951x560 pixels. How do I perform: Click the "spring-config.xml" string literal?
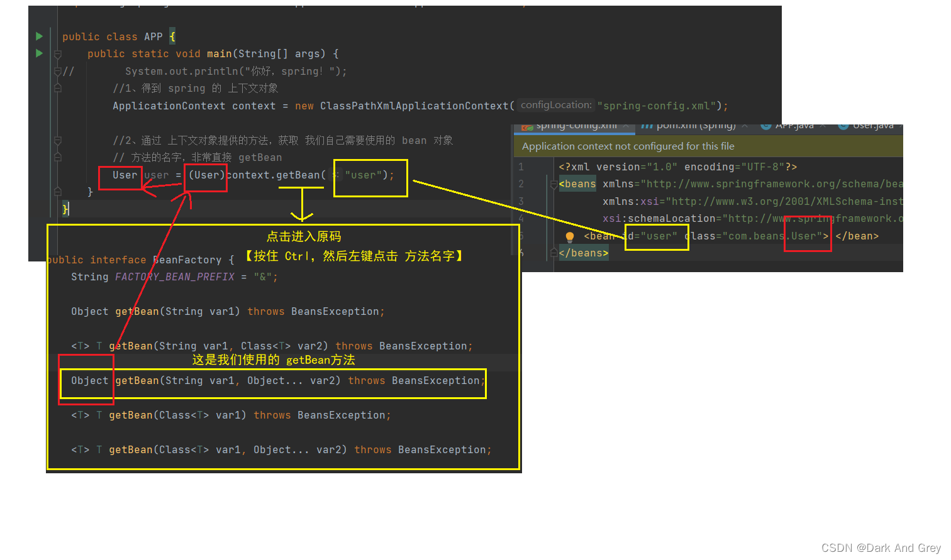[x=657, y=106]
